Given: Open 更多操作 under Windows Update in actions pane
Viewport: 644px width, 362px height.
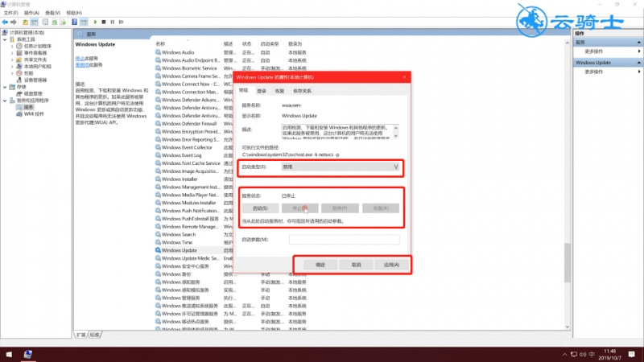Looking at the screenshot, I should (594, 72).
